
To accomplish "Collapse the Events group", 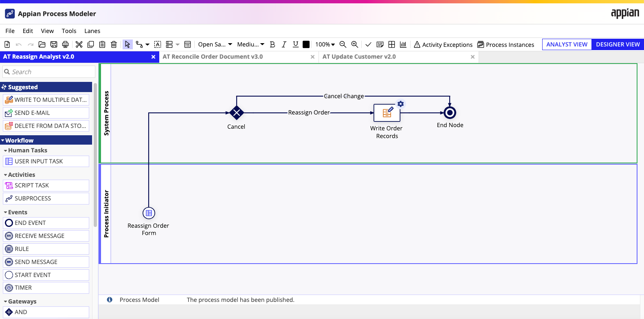I will coord(15,212).
